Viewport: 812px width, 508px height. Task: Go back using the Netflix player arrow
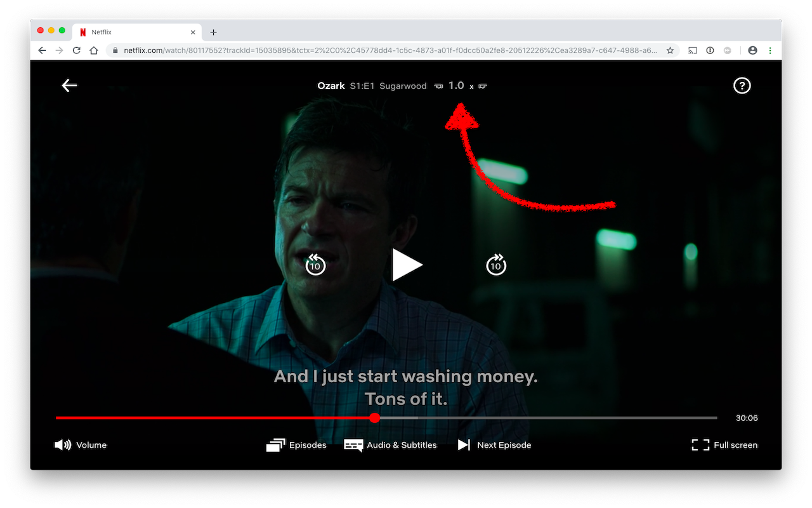click(x=69, y=86)
